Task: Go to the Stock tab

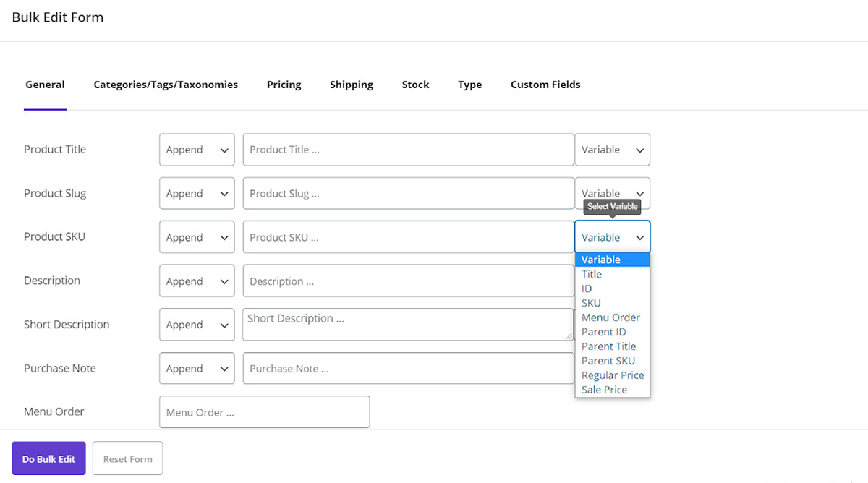Action: click(x=415, y=85)
